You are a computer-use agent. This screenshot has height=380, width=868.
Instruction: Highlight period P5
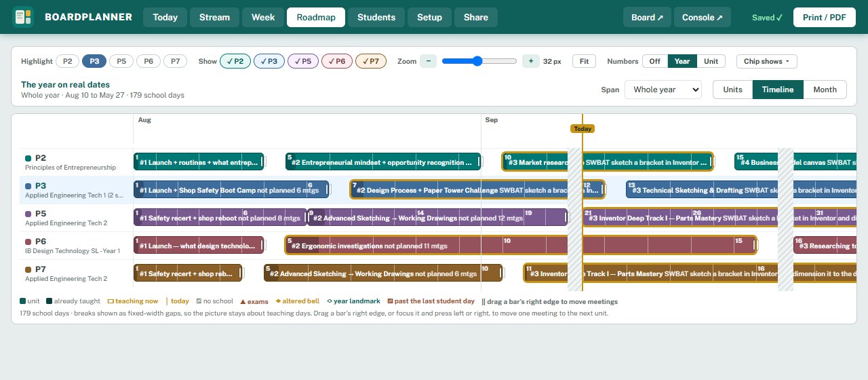pyautogui.click(x=121, y=61)
